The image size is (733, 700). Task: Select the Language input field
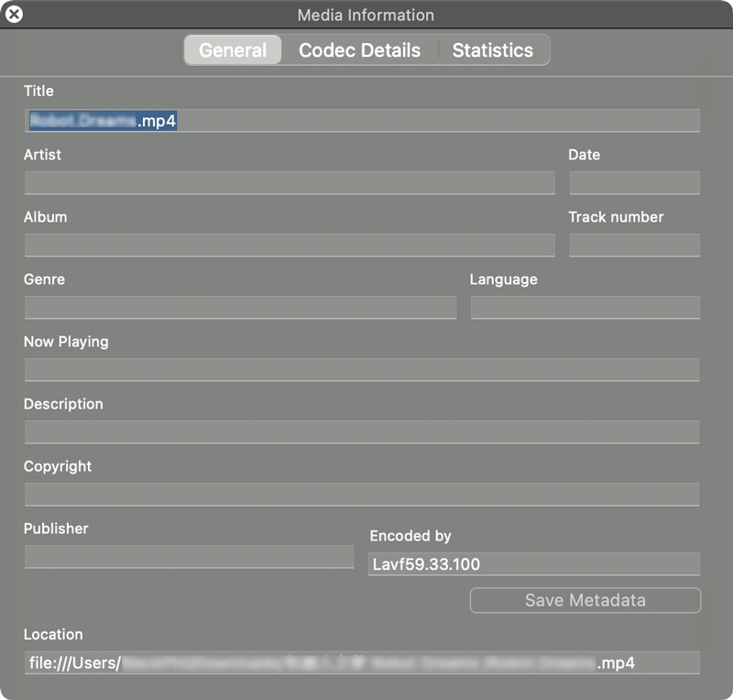[585, 308]
